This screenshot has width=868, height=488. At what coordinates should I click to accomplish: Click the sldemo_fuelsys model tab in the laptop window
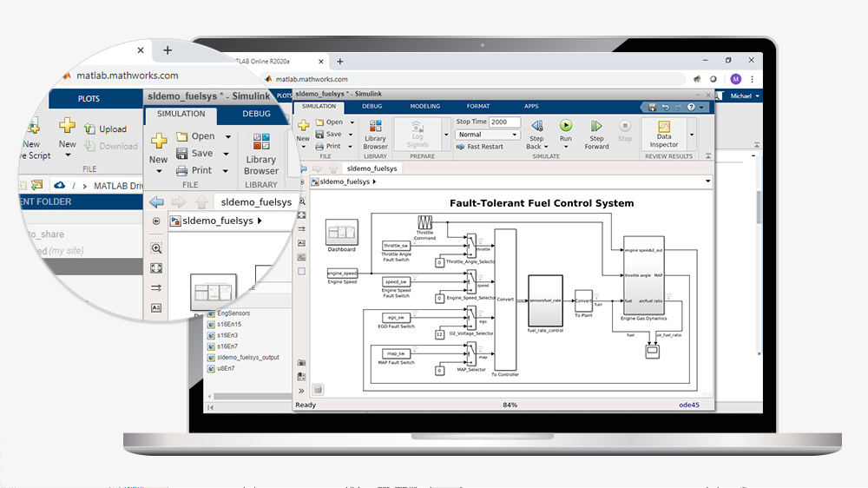[x=372, y=168]
